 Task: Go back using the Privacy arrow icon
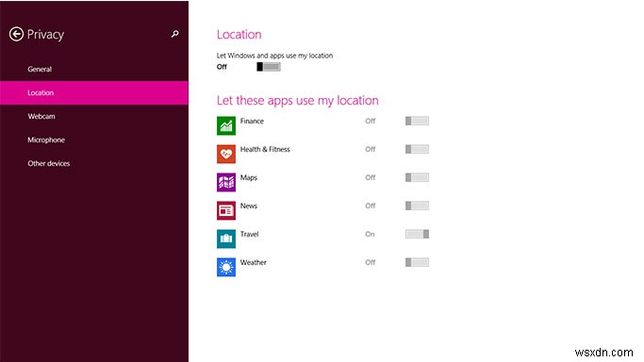click(16, 34)
